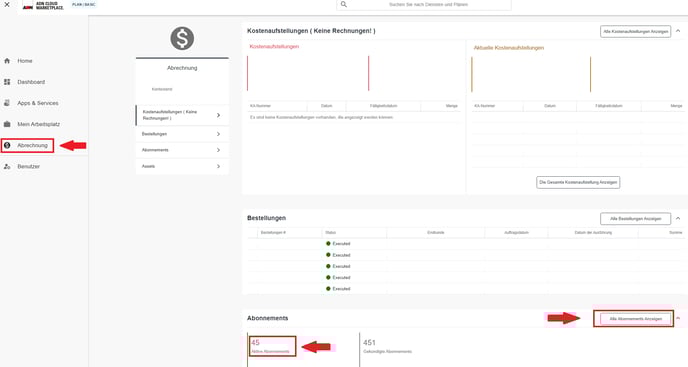This screenshot has width=688, height=367.
Task: Collapse the Bestellungen section caret
Action: (x=678, y=218)
